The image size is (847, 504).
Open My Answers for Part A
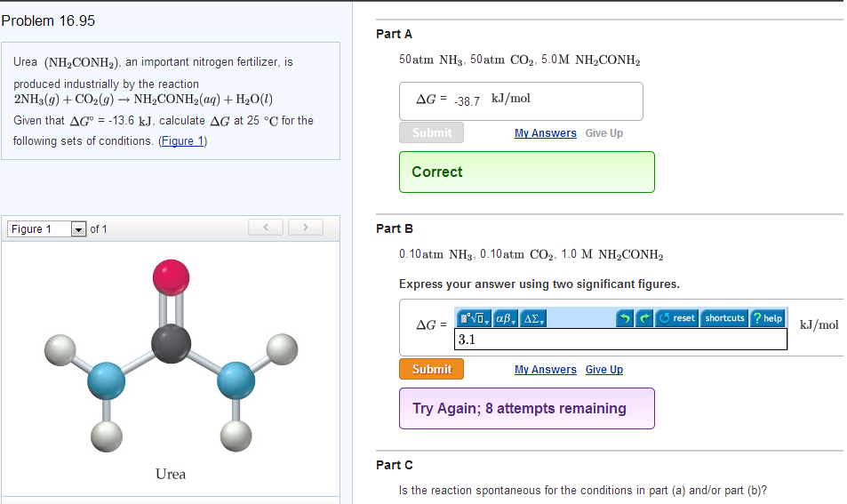(x=545, y=133)
